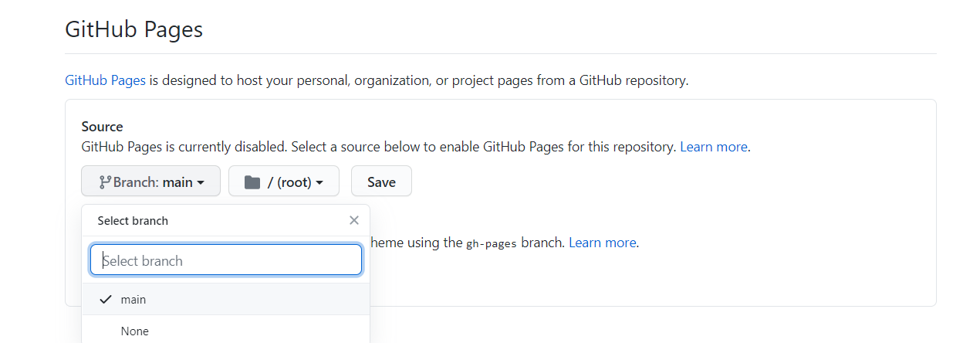Click the GitHub Pages heading
The width and height of the screenshot is (980, 343).
click(x=133, y=30)
